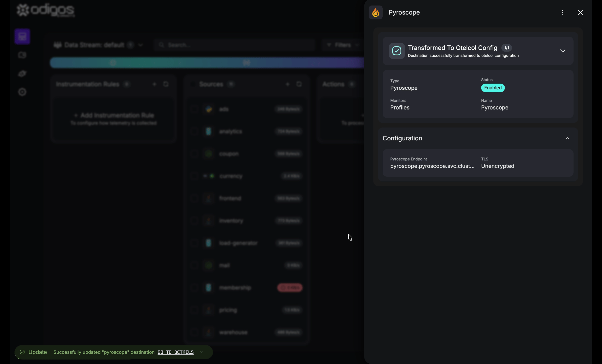
Task: Open the Pyroscope drawer three-dot options menu
Action: click(562, 13)
